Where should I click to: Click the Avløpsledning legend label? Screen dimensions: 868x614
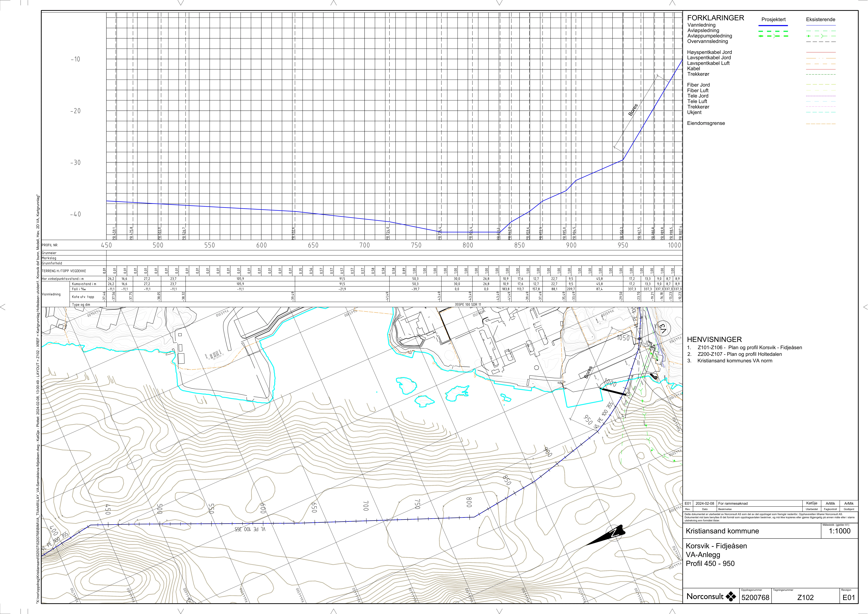703,31
